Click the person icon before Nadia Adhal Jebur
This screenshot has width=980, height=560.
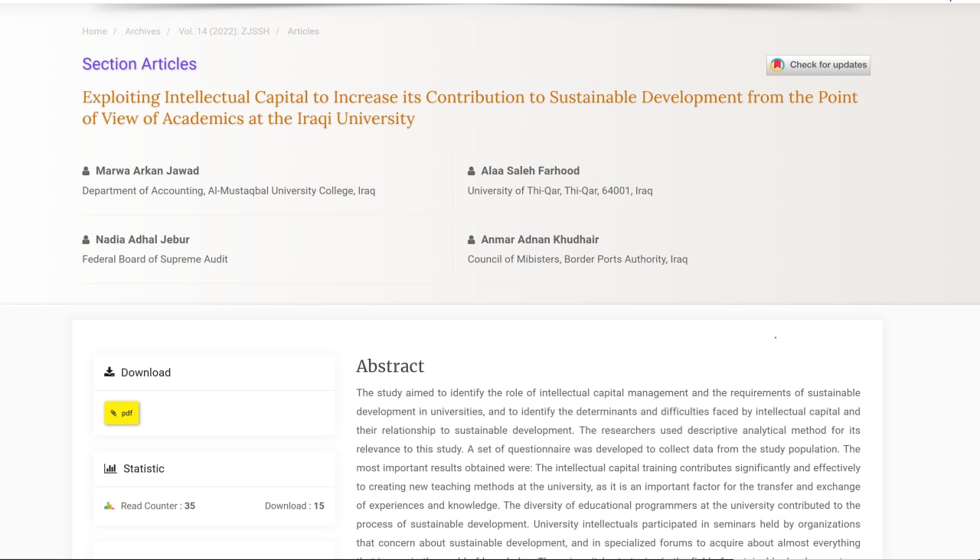[87, 240]
